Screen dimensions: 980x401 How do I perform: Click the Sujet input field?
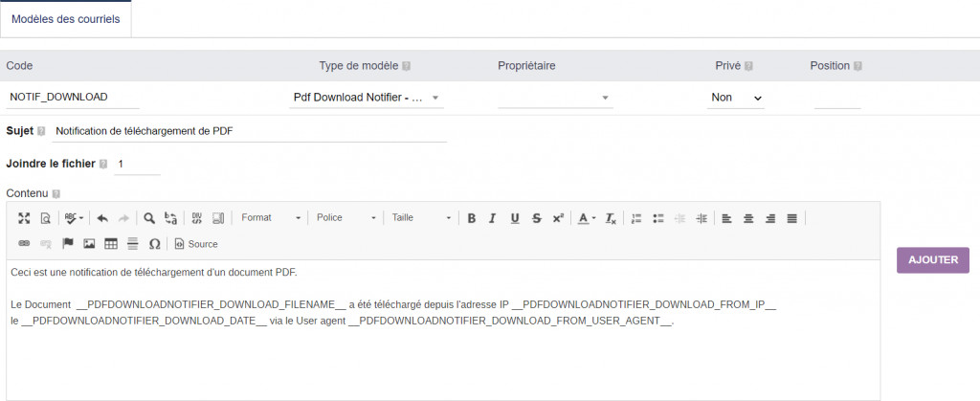[250, 132]
